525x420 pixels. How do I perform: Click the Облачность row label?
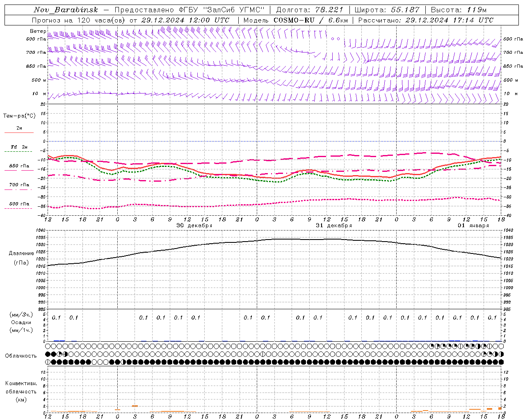pos(21,356)
